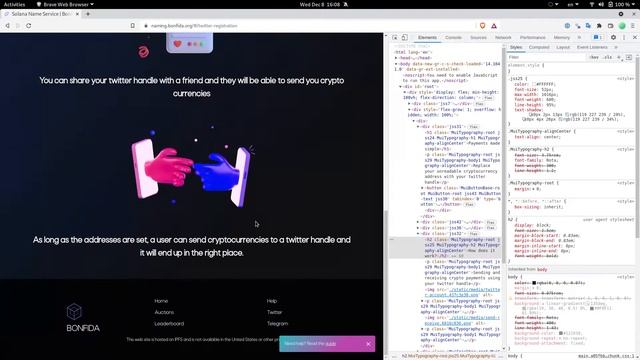Show more DevTools panels chevron
This screenshot has width=640, height=360.
click(579, 38)
